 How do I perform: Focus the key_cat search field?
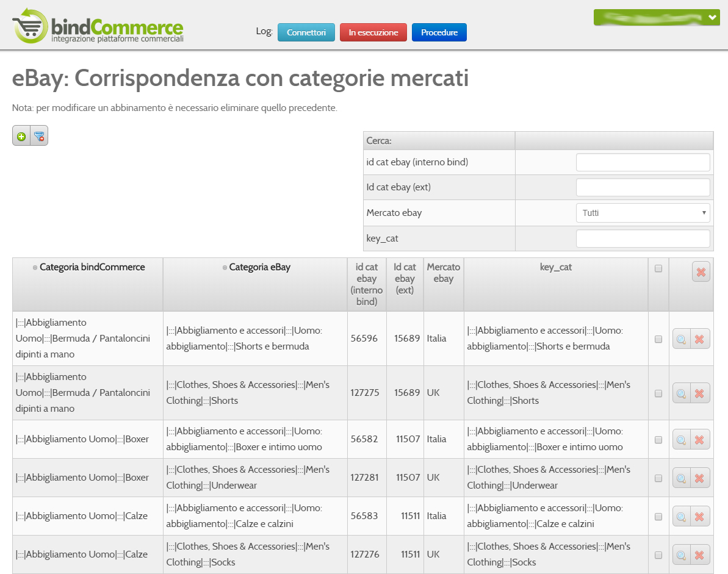coord(643,239)
